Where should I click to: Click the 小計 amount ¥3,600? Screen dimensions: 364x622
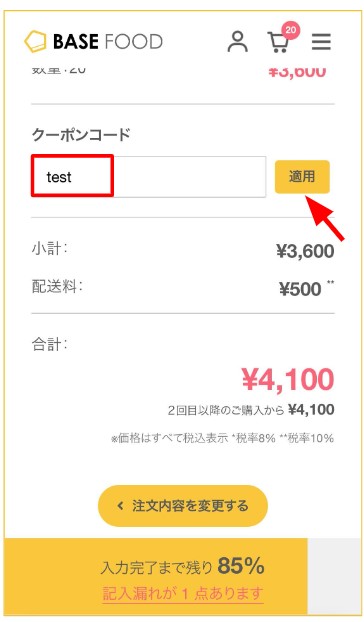point(305,251)
